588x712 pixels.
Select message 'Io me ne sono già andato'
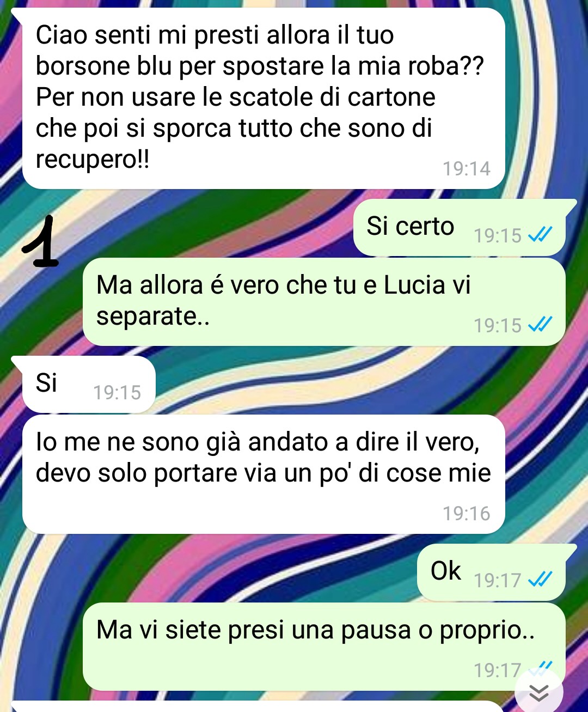[264, 474]
